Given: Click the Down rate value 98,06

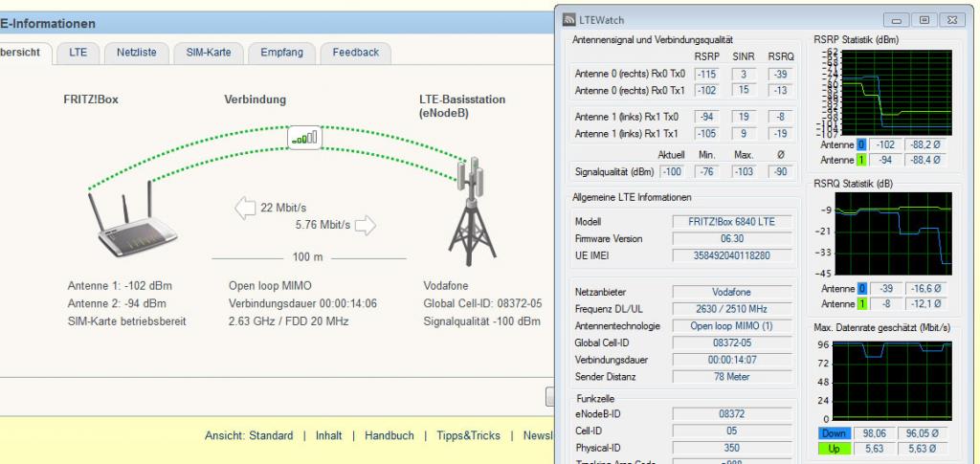Looking at the screenshot, I should [873, 433].
